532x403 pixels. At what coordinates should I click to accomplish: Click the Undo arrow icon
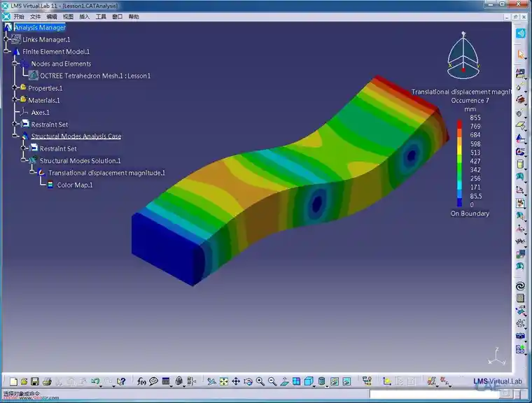pyautogui.click(x=95, y=381)
